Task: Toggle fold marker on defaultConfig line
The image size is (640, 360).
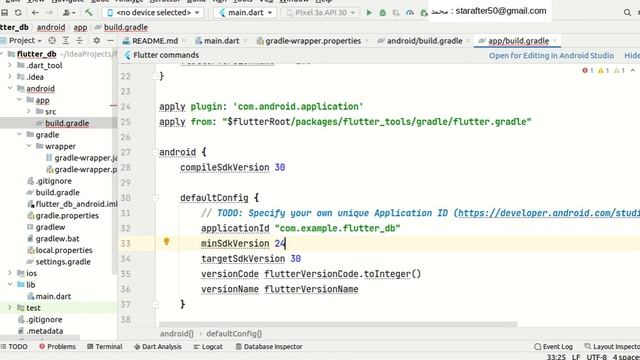Action: 155,198
